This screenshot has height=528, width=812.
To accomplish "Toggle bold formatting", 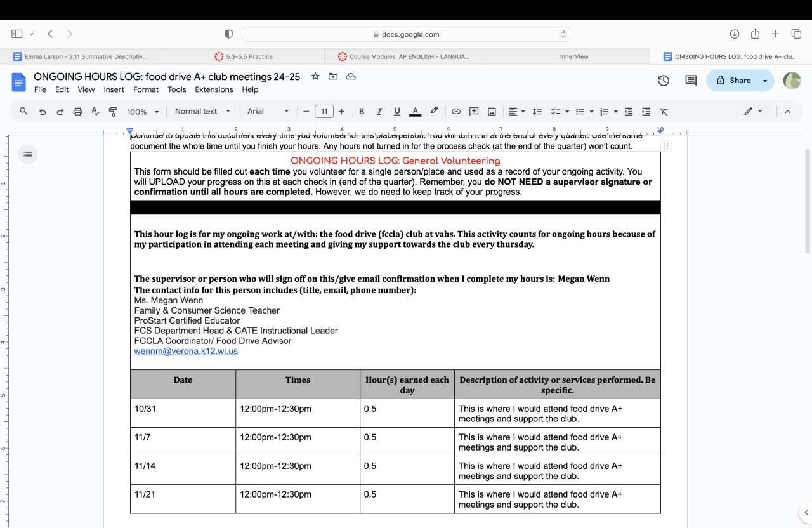I will 362,112.
